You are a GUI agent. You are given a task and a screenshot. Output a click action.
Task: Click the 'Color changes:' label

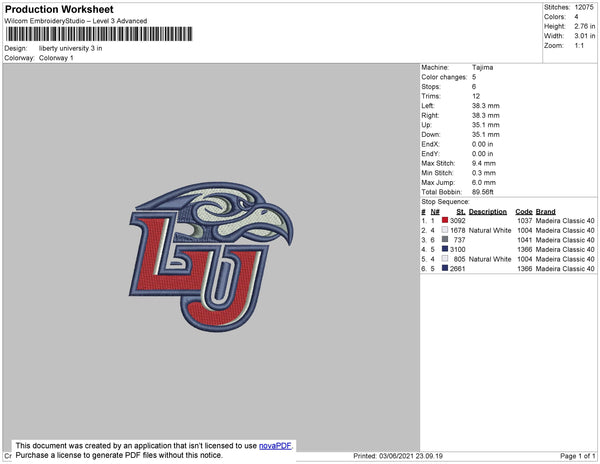pos(444,77)
